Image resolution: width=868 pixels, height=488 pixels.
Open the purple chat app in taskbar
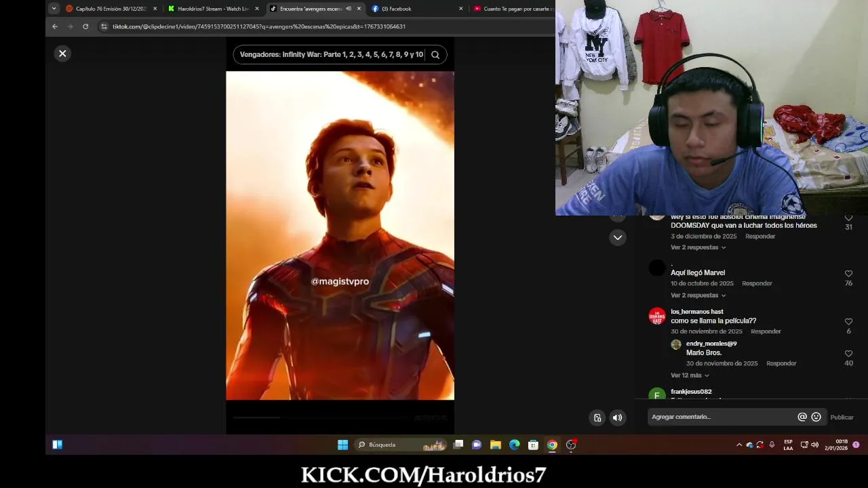[477, 445]
